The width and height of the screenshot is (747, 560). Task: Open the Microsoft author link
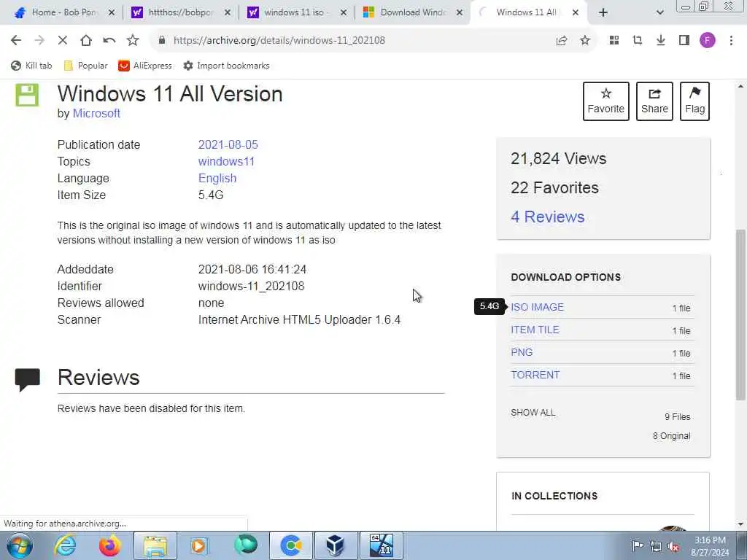coord(96,113)
